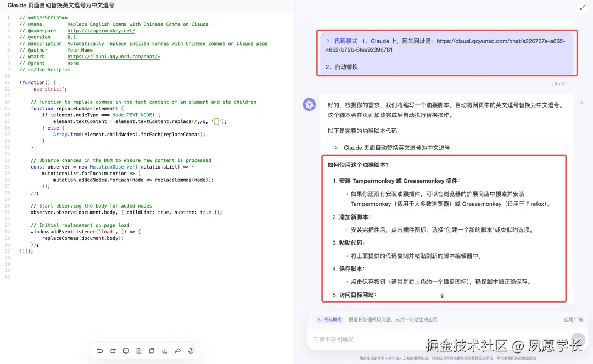The width and height of the screenshot is (593, 364).
Task: Click the disclaimer text below the chat input
Action: pos(447,358)
